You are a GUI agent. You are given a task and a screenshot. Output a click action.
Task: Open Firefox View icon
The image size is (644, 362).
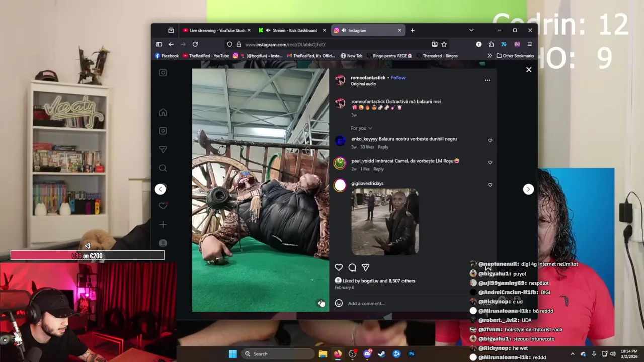pos(171,30)
